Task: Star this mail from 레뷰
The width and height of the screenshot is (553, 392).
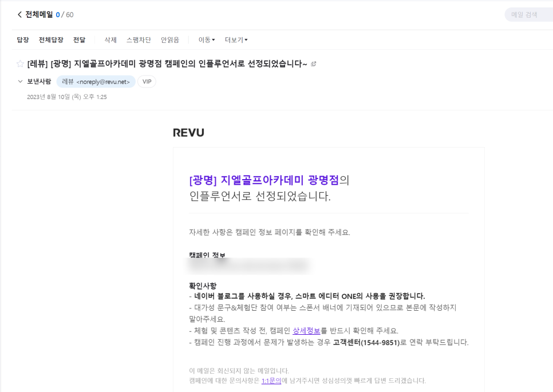Action: [x=20, y=64]
